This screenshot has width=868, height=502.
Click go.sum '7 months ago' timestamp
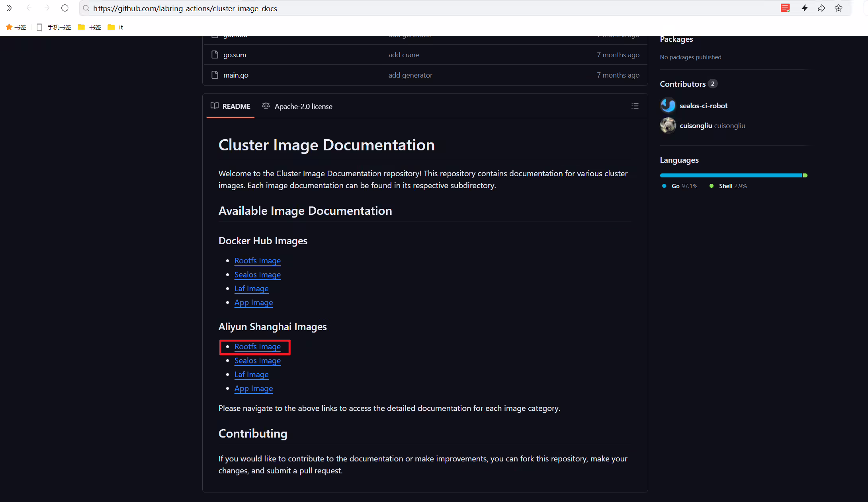point(618,55)
